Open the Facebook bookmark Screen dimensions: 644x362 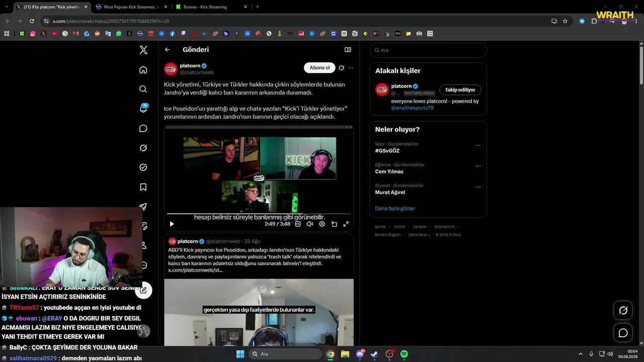(x=173, y=34)
